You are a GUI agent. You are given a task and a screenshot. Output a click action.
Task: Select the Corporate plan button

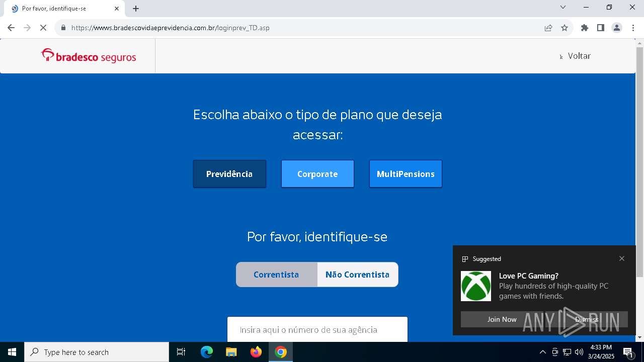(x=317, y=174)
